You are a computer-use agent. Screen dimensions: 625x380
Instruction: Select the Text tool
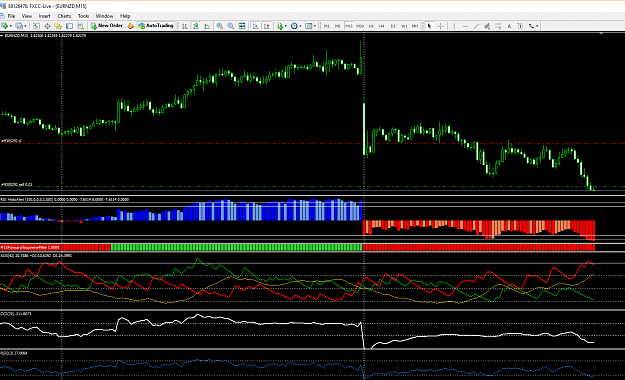[509, 26]
